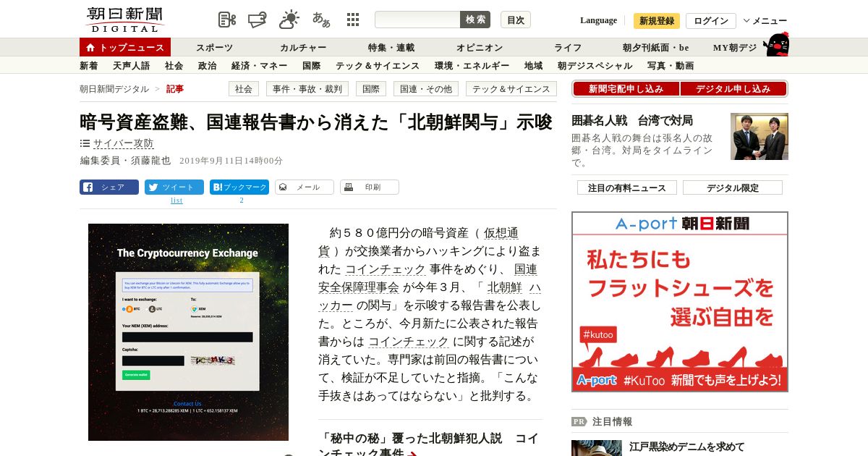Open 天声人語 in sub navigation
Viewport: 868px width, 456px height.
(131, 65)
